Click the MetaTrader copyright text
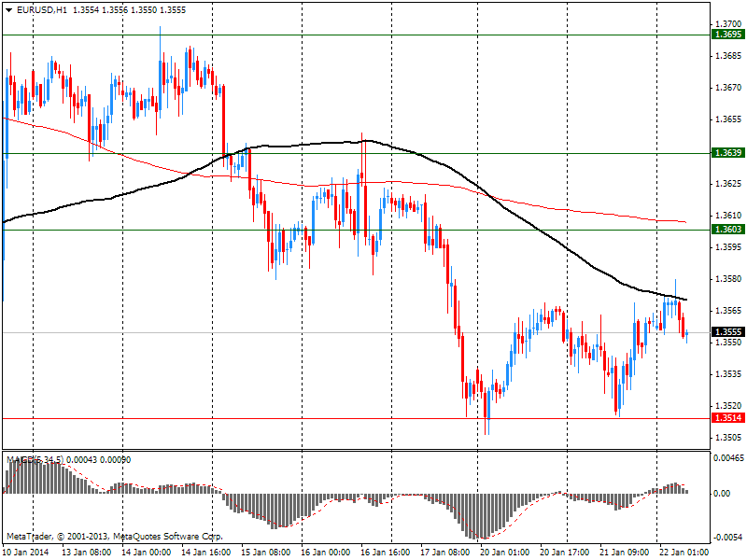This screenshot has height=560, width=747. pyautogui.click(x=114, y=537)
